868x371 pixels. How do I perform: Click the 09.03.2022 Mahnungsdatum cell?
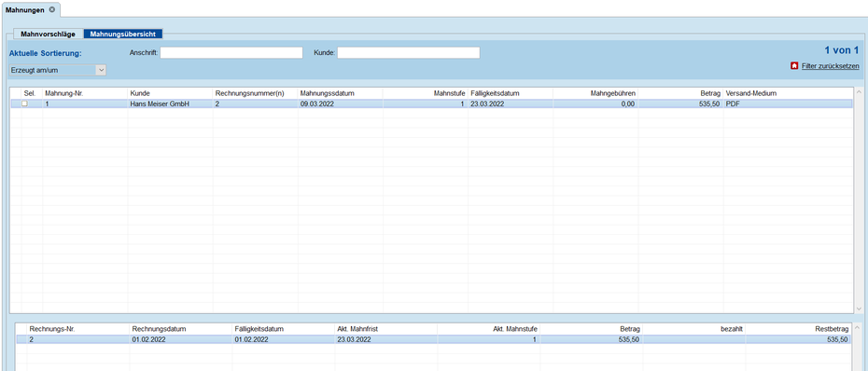point(341,103)
